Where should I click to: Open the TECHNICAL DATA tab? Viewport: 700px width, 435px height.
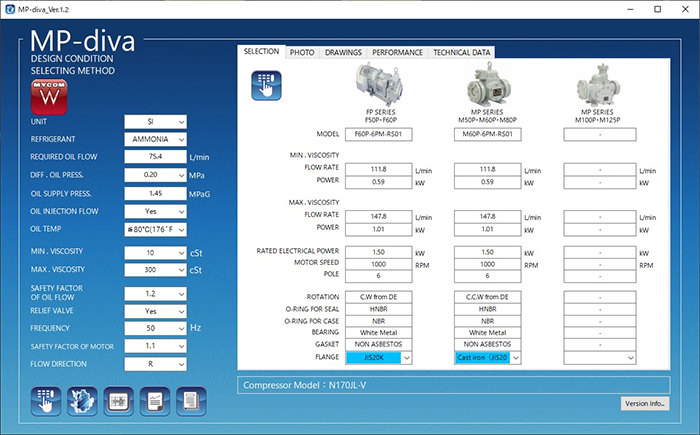pos(462,53)
